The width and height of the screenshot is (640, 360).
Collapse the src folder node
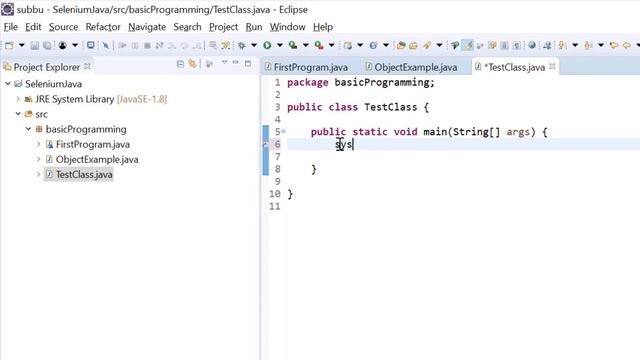tap(18, 114)
